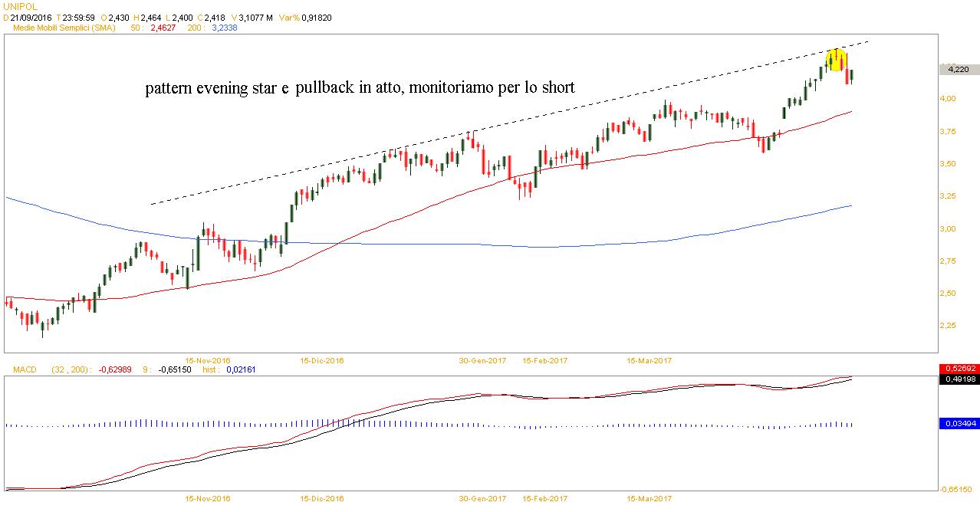Select the MACD indicator label

[23, 369]
